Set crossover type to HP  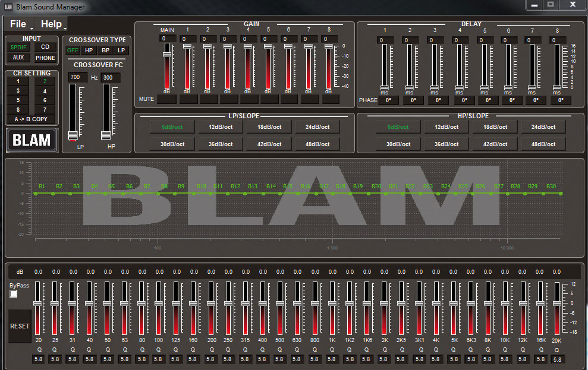click(x=89, y=50)
